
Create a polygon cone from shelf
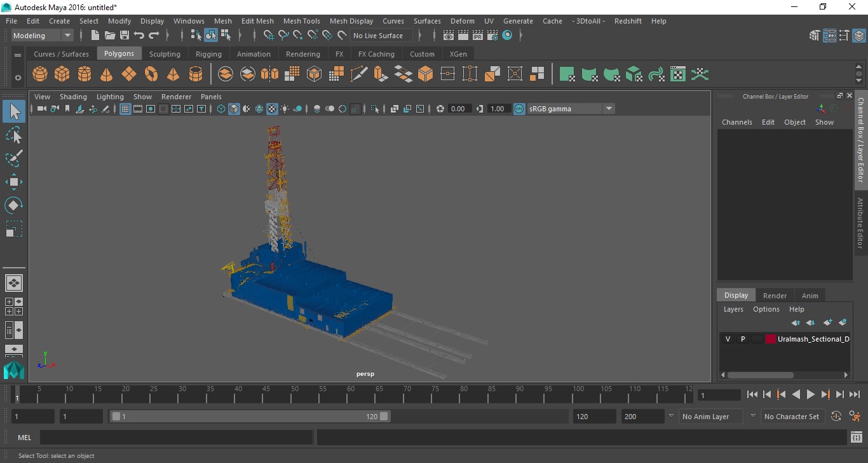[x=107, y=74]
